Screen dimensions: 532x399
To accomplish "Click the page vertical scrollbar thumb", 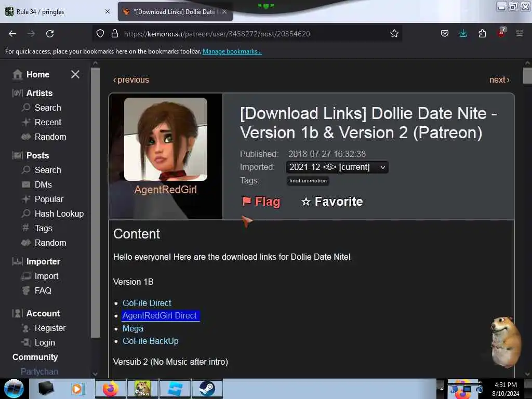I will (527, 75).
